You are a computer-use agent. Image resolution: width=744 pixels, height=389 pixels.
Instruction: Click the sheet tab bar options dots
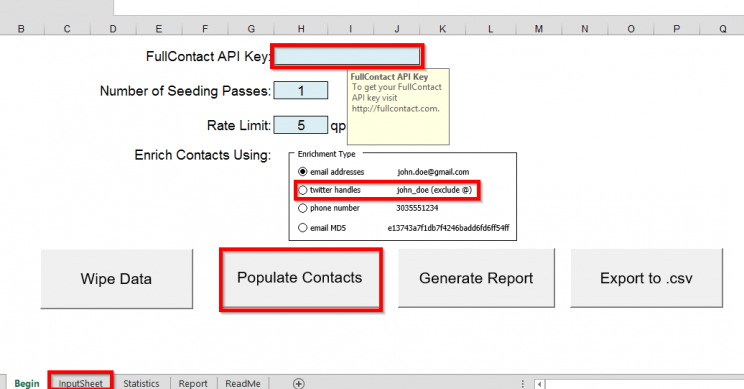[522, 383]
